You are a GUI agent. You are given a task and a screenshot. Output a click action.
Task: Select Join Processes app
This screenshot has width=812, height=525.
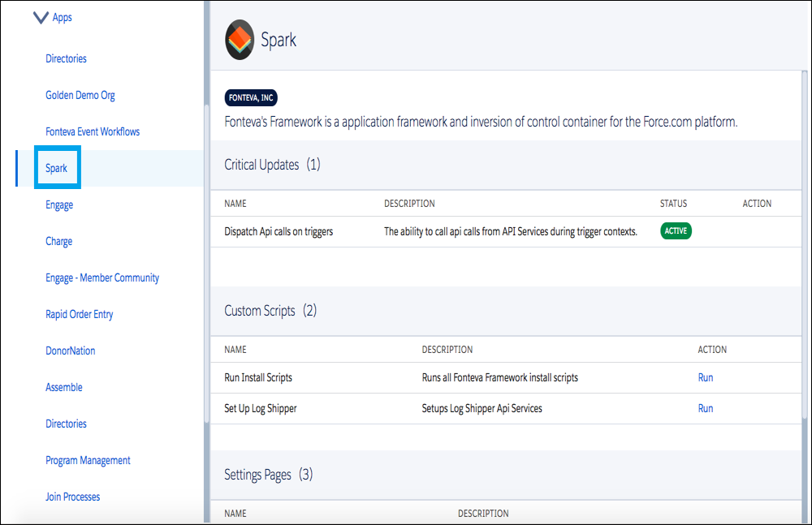pos(73,497)
